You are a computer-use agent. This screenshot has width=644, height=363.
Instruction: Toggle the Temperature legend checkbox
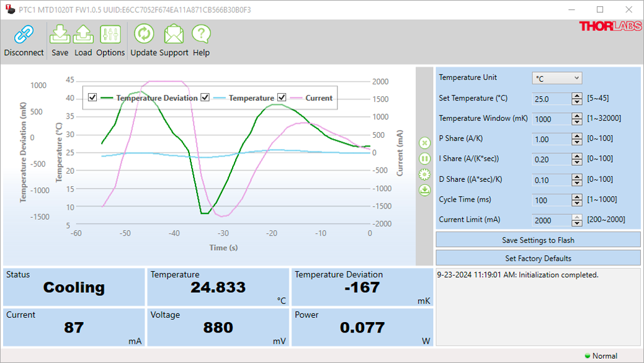pyautogui.click(x=205, y=97)
